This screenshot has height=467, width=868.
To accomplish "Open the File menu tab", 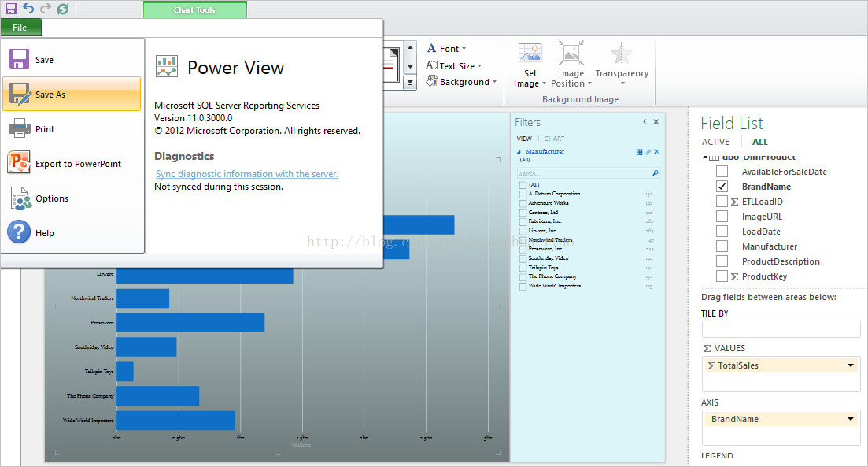I will point(20,27).
